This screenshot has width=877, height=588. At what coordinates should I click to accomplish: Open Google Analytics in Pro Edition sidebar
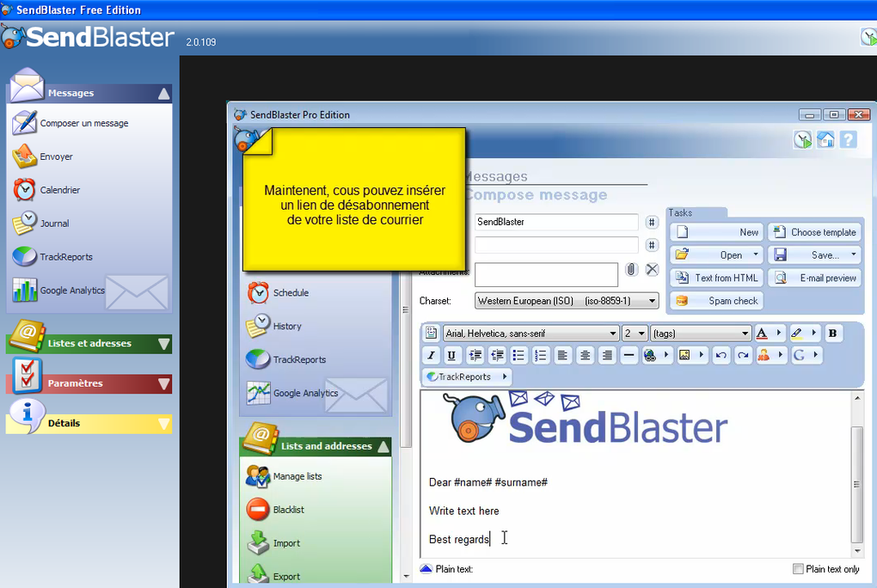tap(292, 394)
